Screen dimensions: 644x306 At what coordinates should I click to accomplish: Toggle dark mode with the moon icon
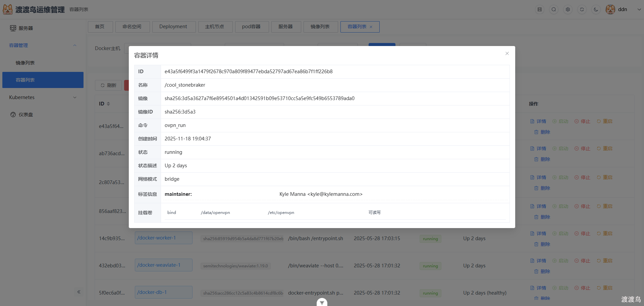(596, 9)
